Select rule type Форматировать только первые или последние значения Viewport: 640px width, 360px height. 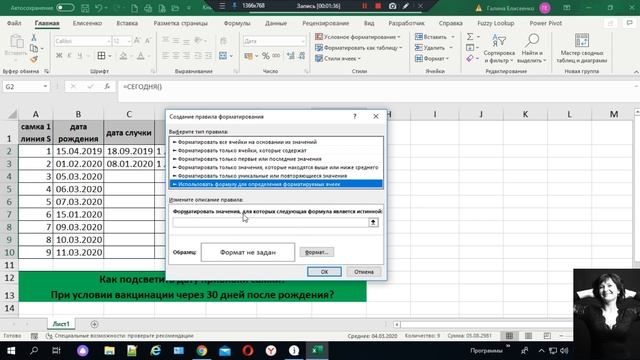click(276, 159)
